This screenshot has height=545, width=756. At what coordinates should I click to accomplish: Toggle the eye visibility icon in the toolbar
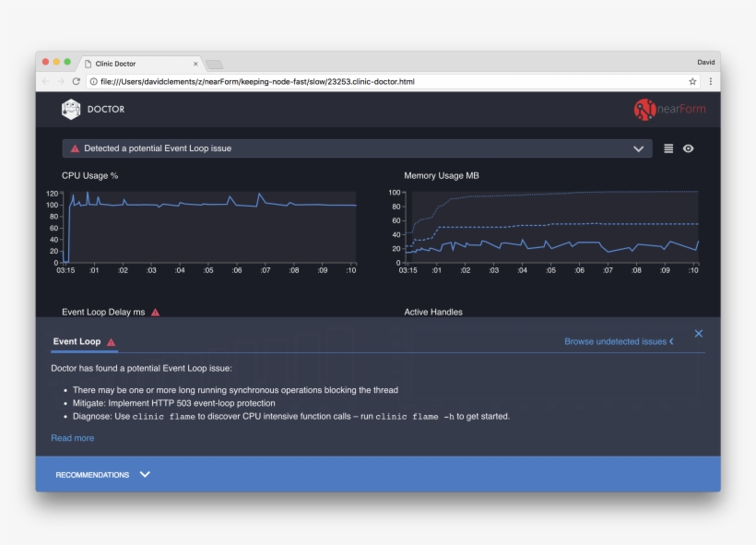pos(686,148)
